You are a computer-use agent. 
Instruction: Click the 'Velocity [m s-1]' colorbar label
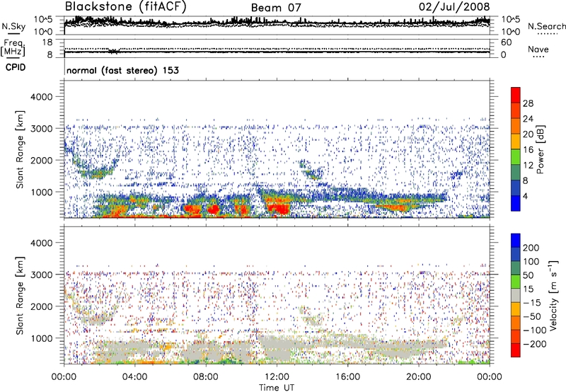click(553, 295)
